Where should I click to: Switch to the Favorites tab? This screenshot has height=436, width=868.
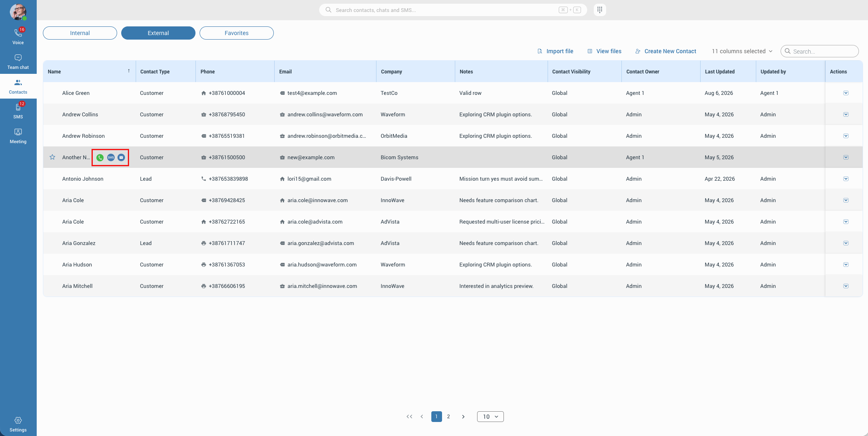[x=237, y=33]
